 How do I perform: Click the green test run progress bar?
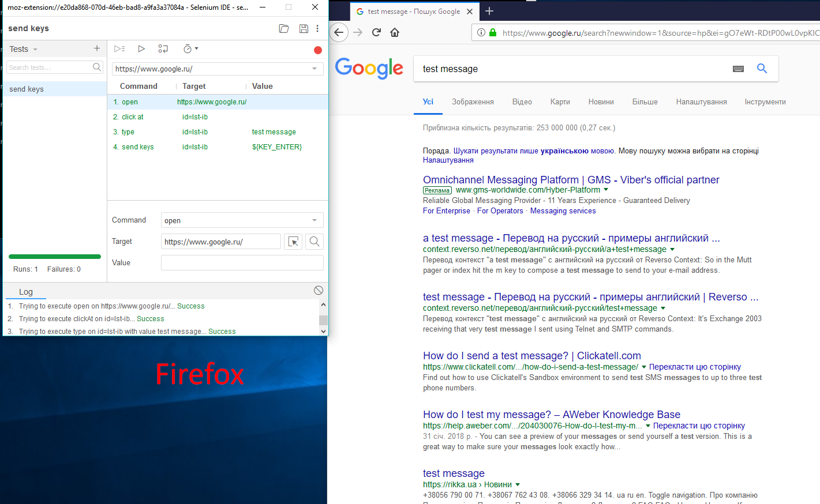point(54,256)
